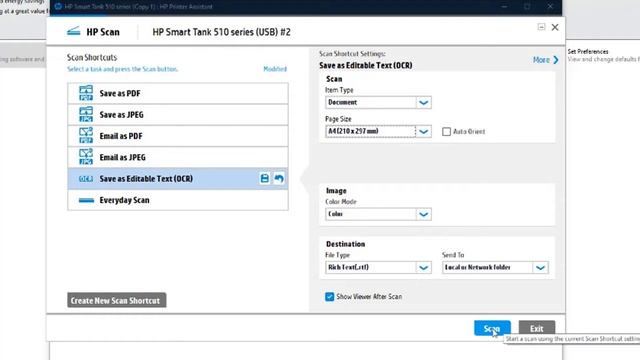Select the Email as PDF shortcut icon
The width and height of the screenshot is (640, 360).
pos(86,136)
